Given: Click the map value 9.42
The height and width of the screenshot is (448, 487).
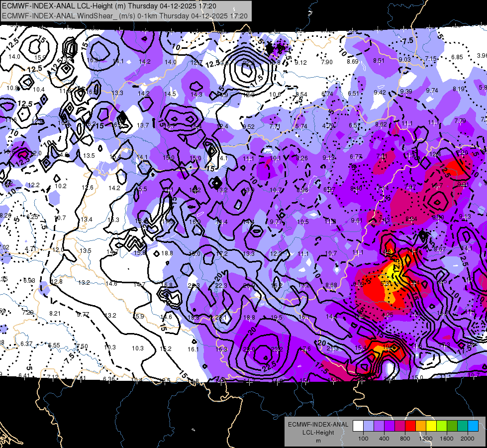Looking at the screenshot, I should tap(380, 92).
